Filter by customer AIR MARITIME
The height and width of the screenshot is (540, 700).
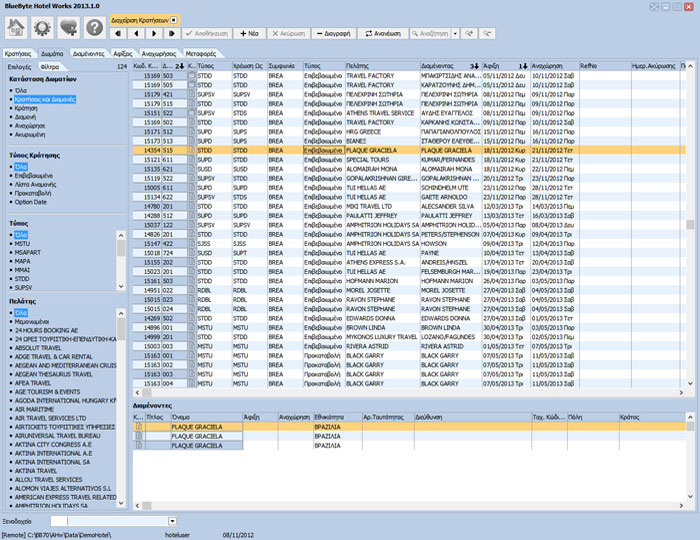click(x=34, y=409)
